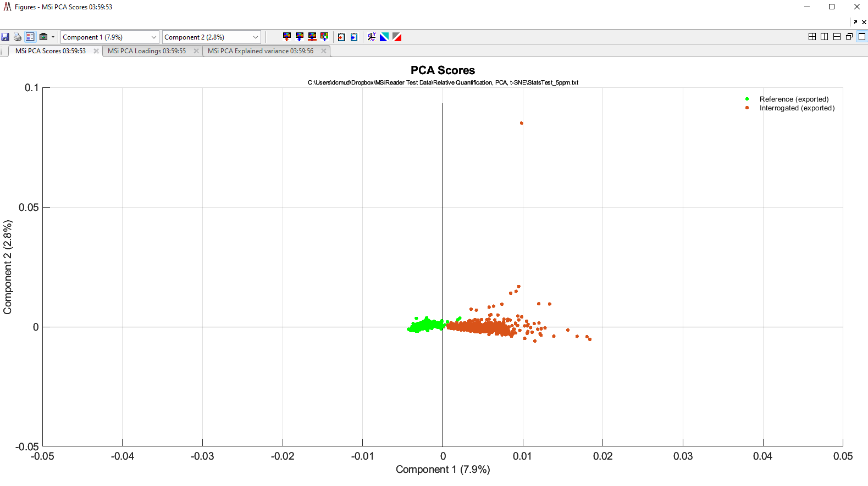Close the MSi PCA Loadings tab

pyautogui.click(x=196, y=51)
